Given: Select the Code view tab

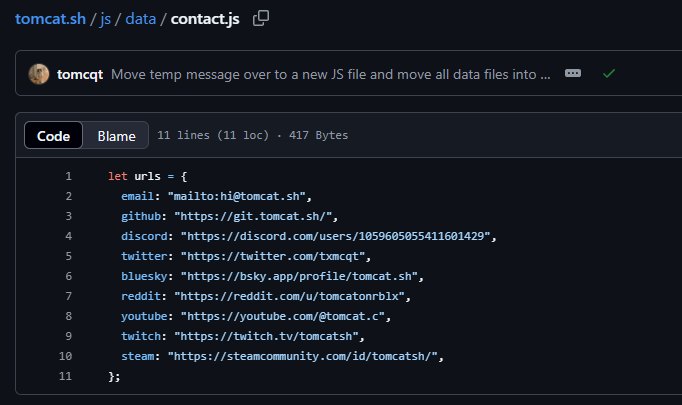Looking at the screenshot, I should tap(53, 135).
